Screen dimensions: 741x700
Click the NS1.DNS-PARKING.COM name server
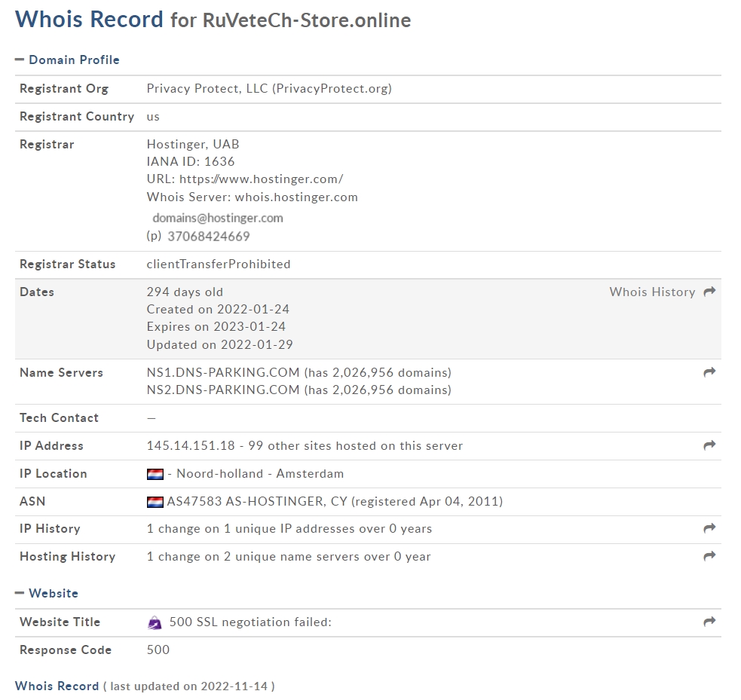pos(223,372)
